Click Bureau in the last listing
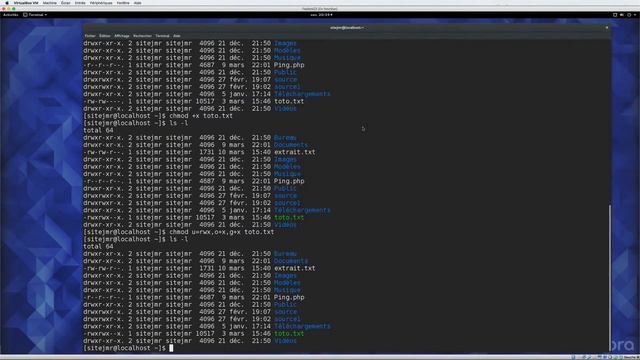Viewport: 640px width, 360px height. 285,253
